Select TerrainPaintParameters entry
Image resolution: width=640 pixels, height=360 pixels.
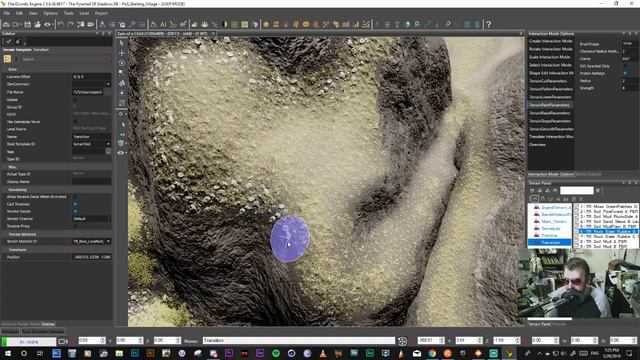coord(551,105)
